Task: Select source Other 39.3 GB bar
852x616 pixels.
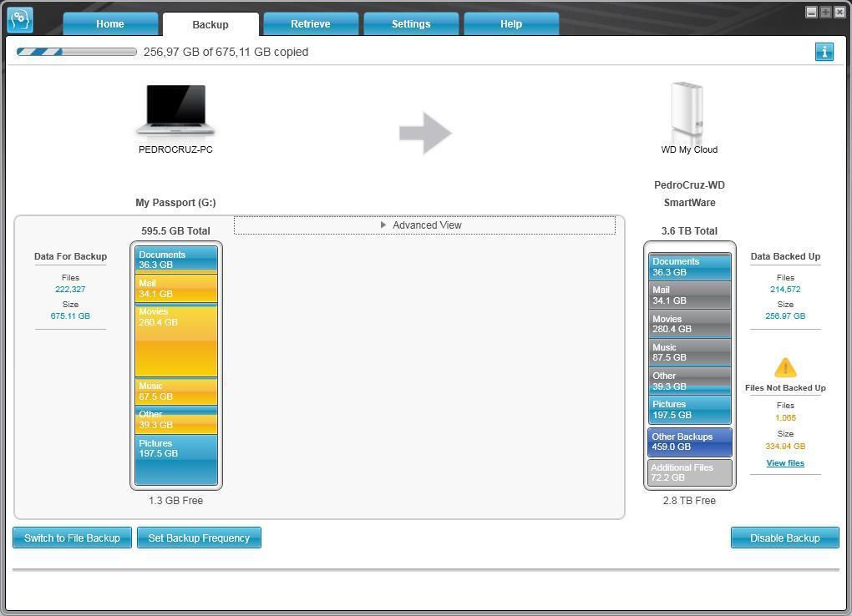Action: 176,420
